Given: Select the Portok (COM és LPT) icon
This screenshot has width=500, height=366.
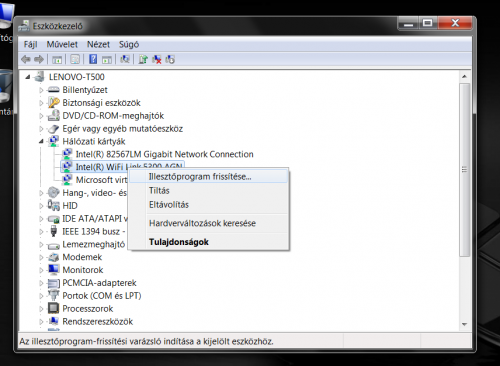Looking at the screenshot, I should (53, 295).
